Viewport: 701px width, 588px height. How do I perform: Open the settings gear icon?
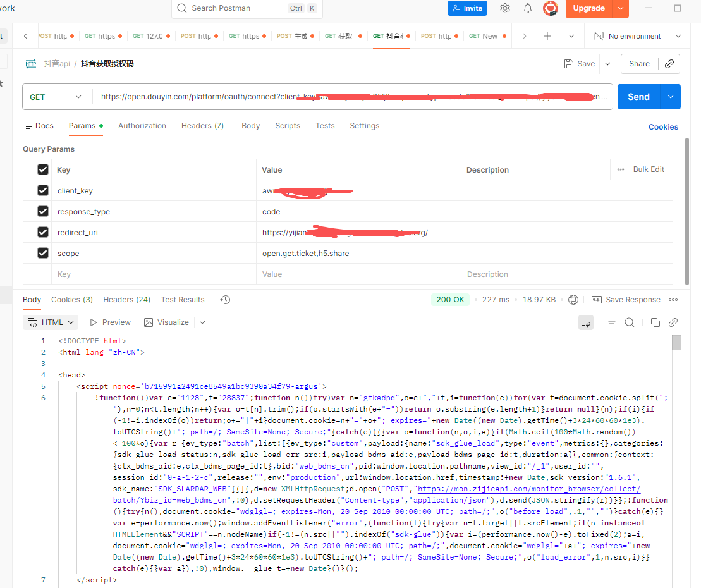(x=505, y=8)
